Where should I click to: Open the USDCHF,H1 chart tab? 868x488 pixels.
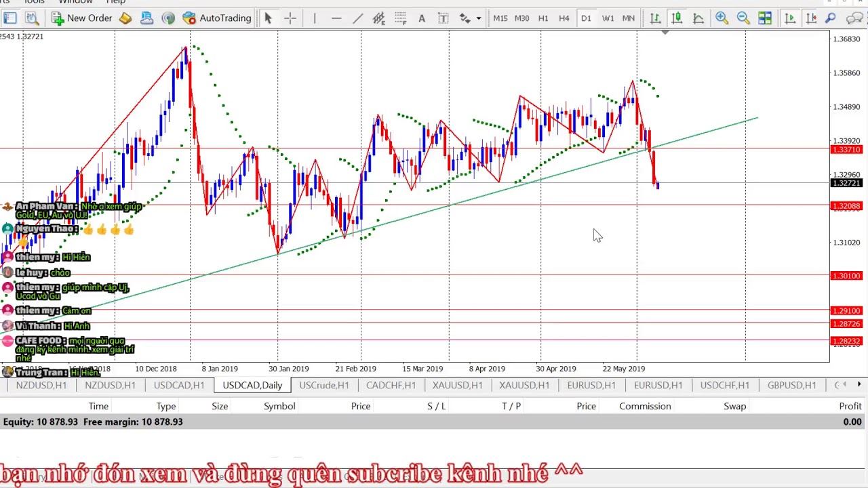click(x=724, y=385)
